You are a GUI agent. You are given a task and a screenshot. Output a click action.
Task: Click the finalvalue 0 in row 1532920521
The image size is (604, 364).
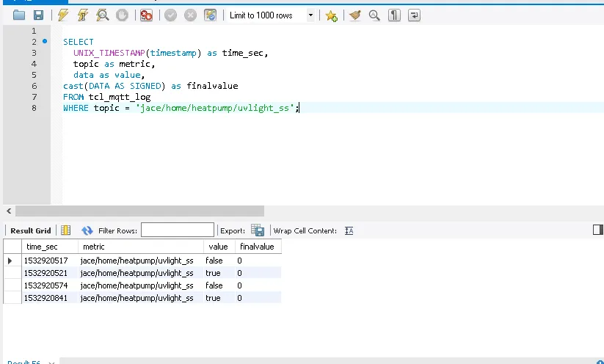258,273
